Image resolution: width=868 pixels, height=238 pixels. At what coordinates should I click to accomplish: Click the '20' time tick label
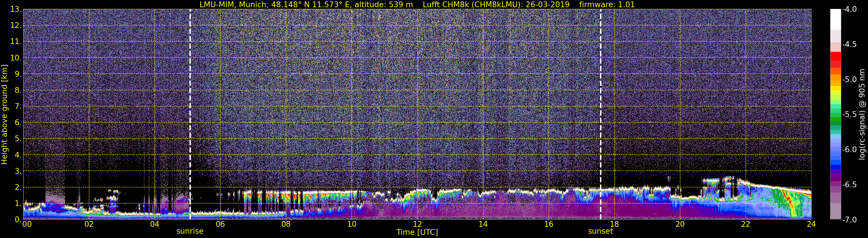coord(680,224)
